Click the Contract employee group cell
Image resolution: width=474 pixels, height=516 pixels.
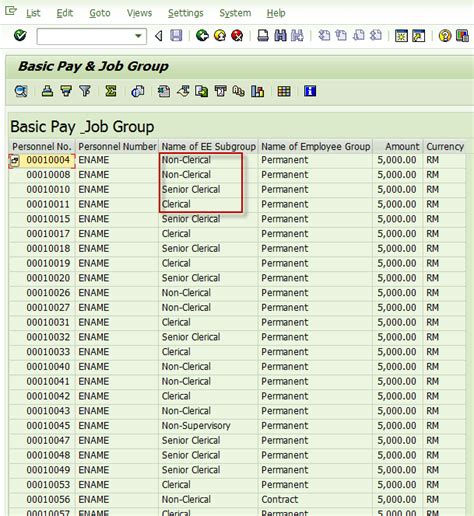[279, 499]
